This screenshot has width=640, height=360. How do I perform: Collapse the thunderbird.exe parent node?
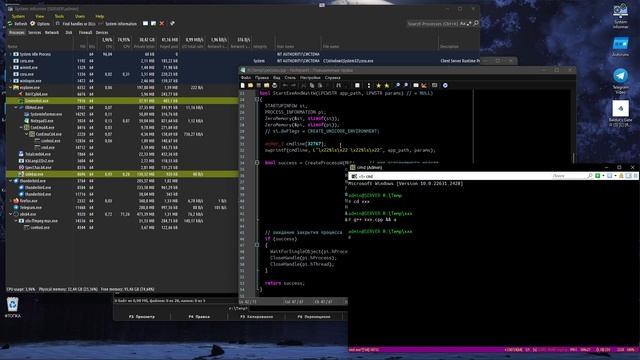click(x=11, y=181)
